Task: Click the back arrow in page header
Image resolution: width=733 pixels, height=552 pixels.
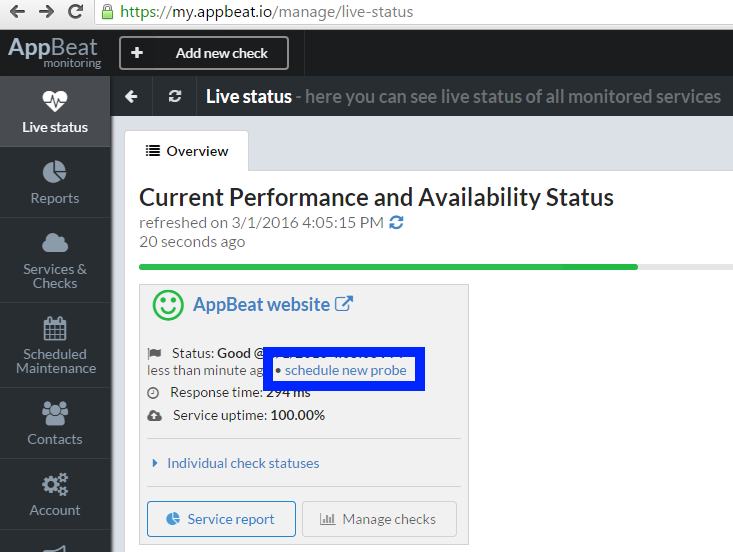Action: [131, 96]
